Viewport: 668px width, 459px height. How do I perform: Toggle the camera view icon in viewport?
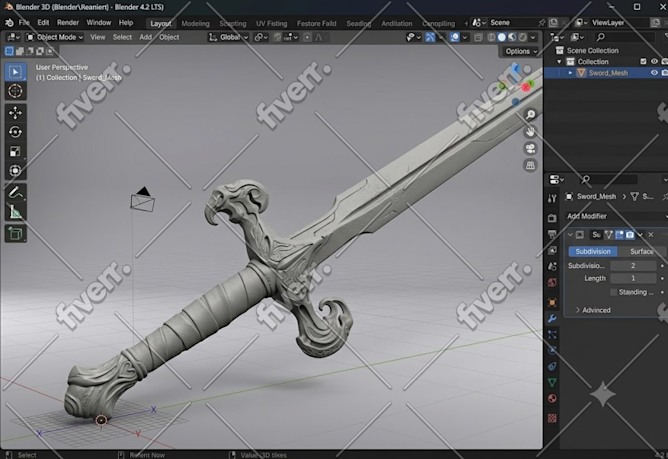click(530, 148)
